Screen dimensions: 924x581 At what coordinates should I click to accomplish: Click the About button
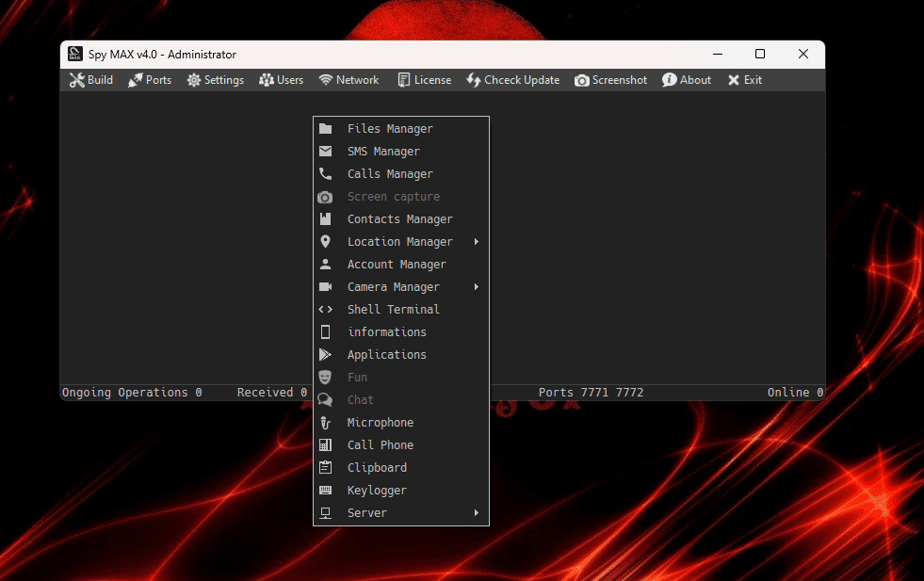[687, 80]
